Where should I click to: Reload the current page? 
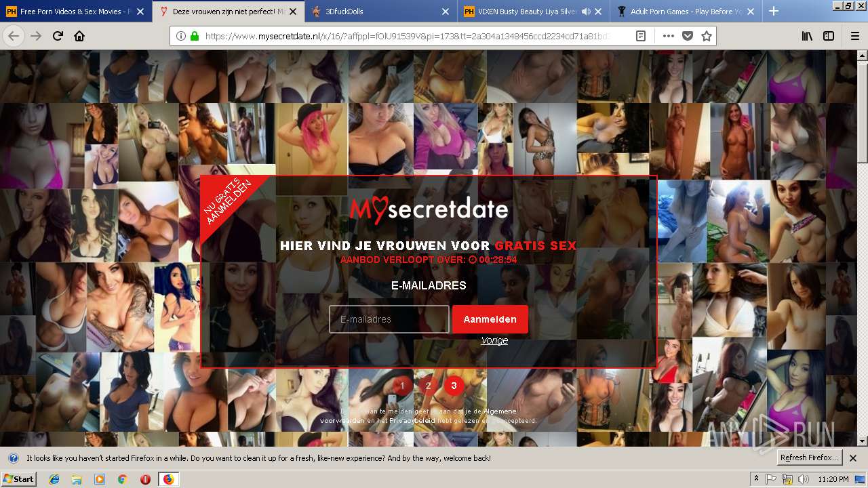click(x=58, y=36)
